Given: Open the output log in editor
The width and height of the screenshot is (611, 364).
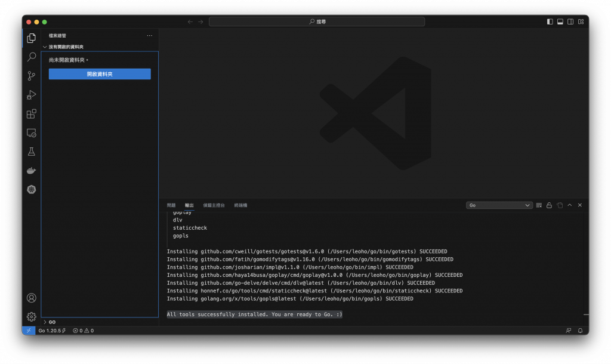Looking at the screenshot, I should click(560, 205).
